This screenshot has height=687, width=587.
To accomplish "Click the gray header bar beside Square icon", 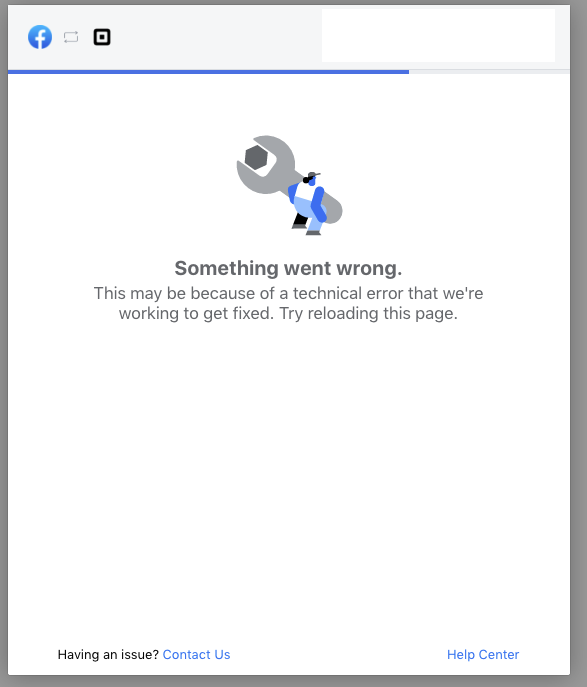I will pyautogui.click(x=215, y=37).
